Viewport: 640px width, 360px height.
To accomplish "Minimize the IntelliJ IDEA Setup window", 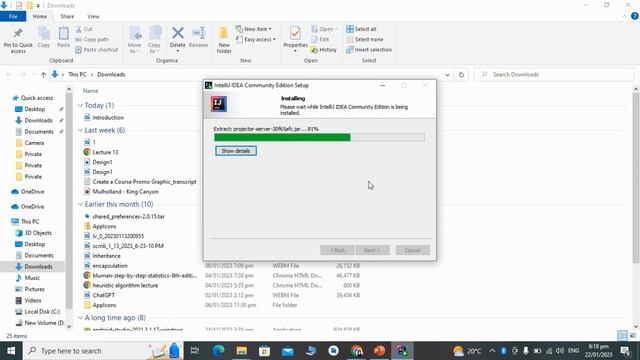I will 382,85.
